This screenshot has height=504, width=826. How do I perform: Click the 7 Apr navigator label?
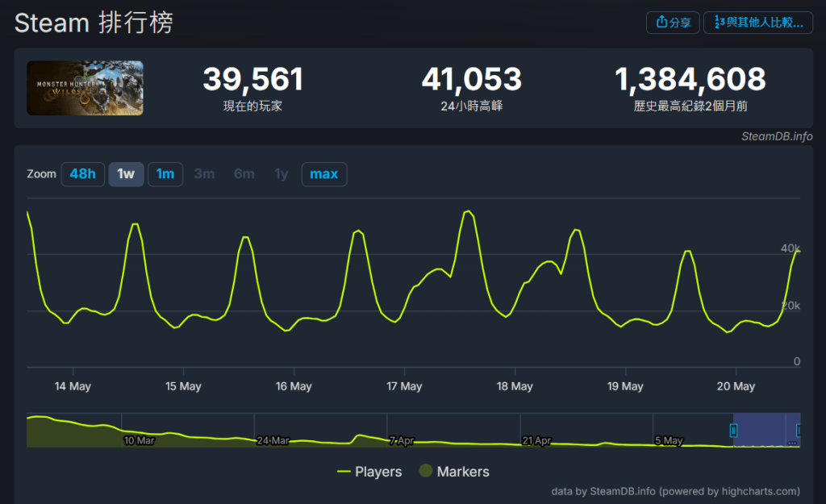tap(402, 440)
